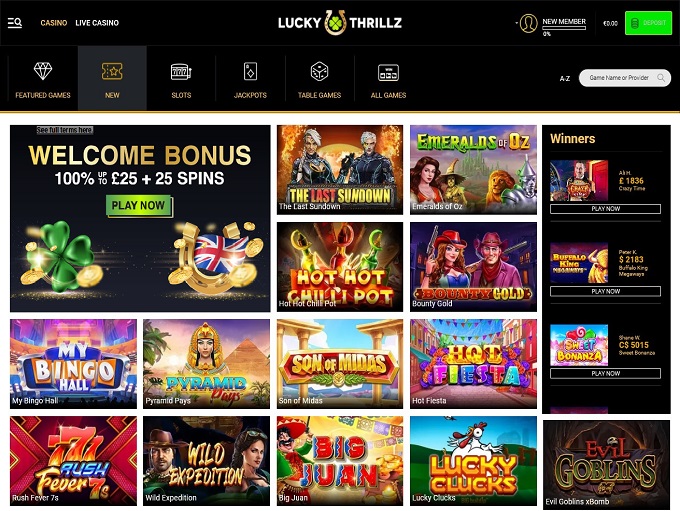Switch to the Casino tab
Viewport: 680px width, 511px height.
point(54,23)
